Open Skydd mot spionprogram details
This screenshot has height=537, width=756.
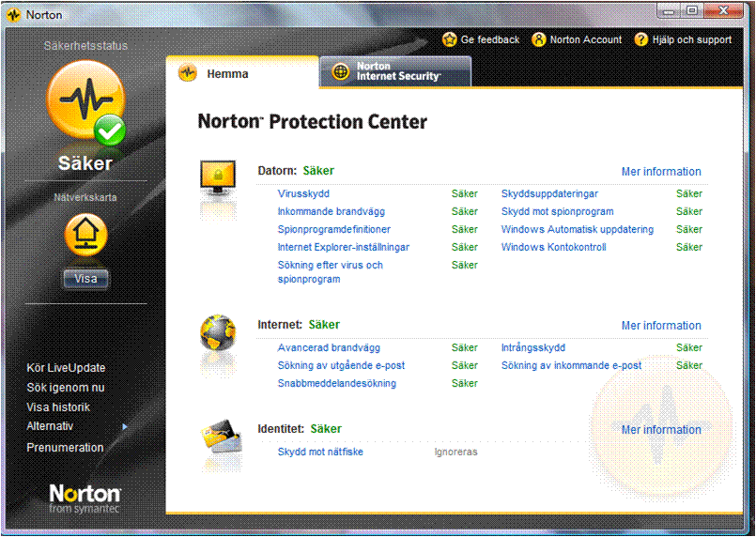pos(557,211)
